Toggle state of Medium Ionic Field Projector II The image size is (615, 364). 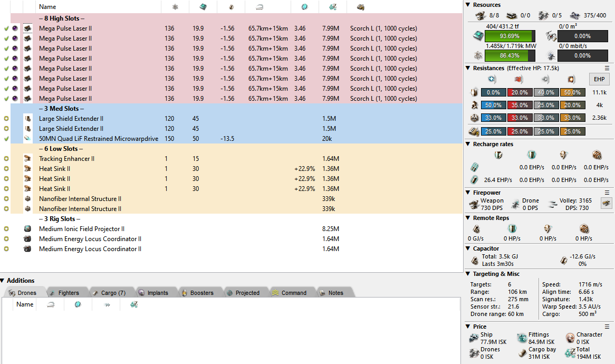tap(6, 229)
